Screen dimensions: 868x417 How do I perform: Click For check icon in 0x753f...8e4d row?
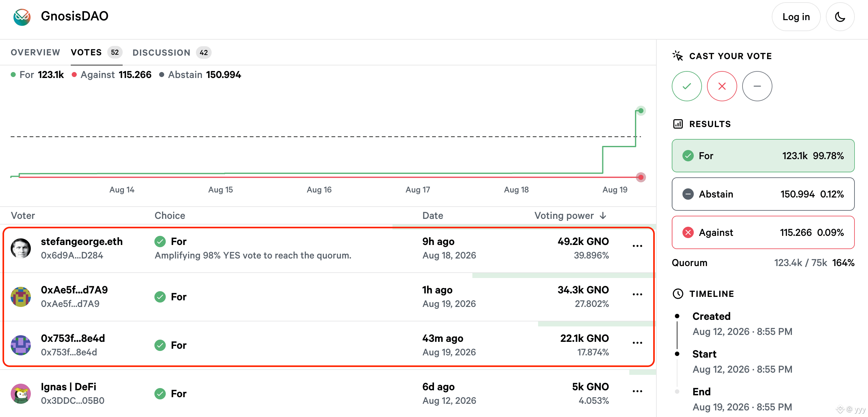click(x=160, y=345)
